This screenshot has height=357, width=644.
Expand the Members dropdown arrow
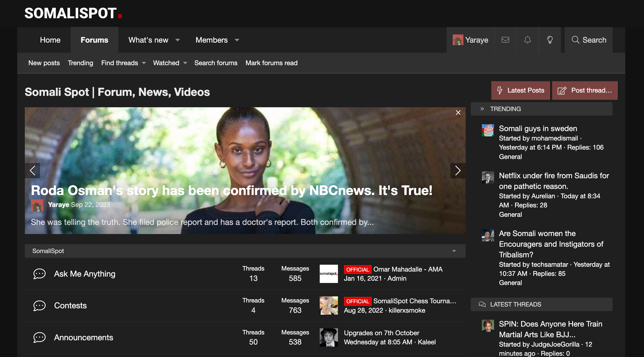click(237, 40)
